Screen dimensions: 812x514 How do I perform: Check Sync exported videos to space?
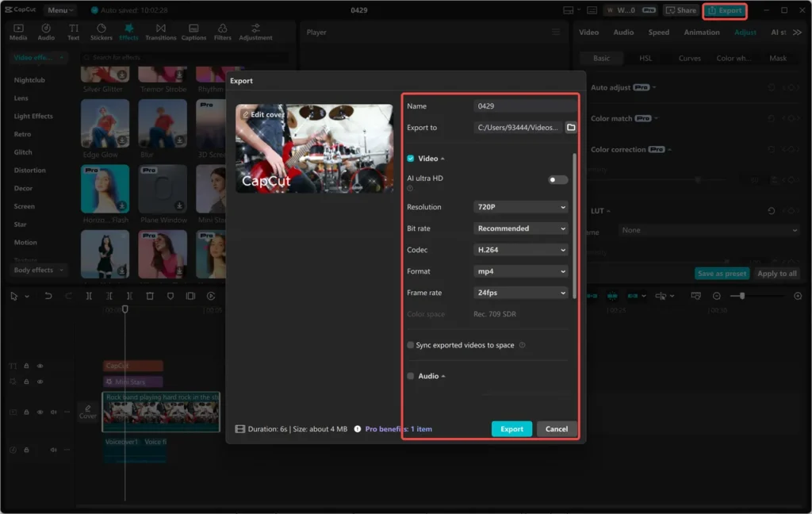[x=411, y=345]
